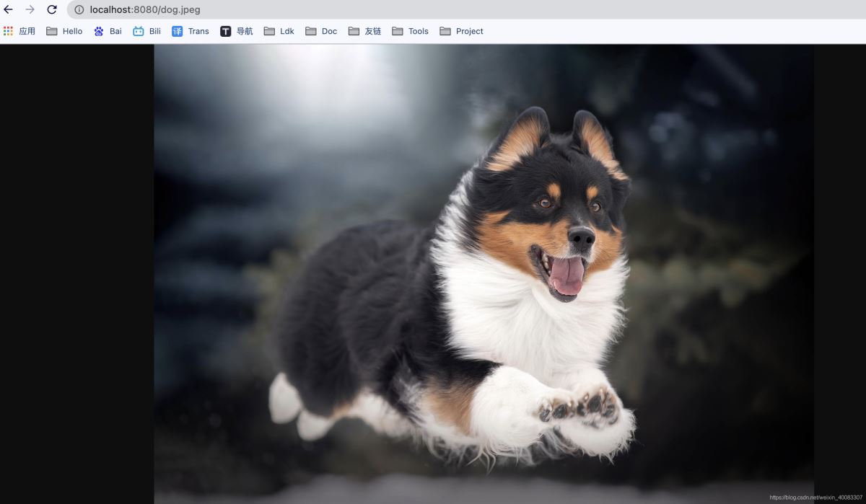The width and height of the screenshot is (866, 504).
Task: Click the blog.csdn.net watermark text
Action: (x=815, y=498)
